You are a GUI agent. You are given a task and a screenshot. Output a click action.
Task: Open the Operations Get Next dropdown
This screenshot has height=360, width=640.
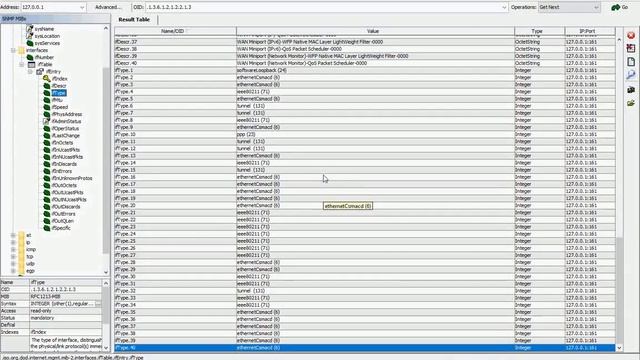pyautogui.click(x=596, y=7)
